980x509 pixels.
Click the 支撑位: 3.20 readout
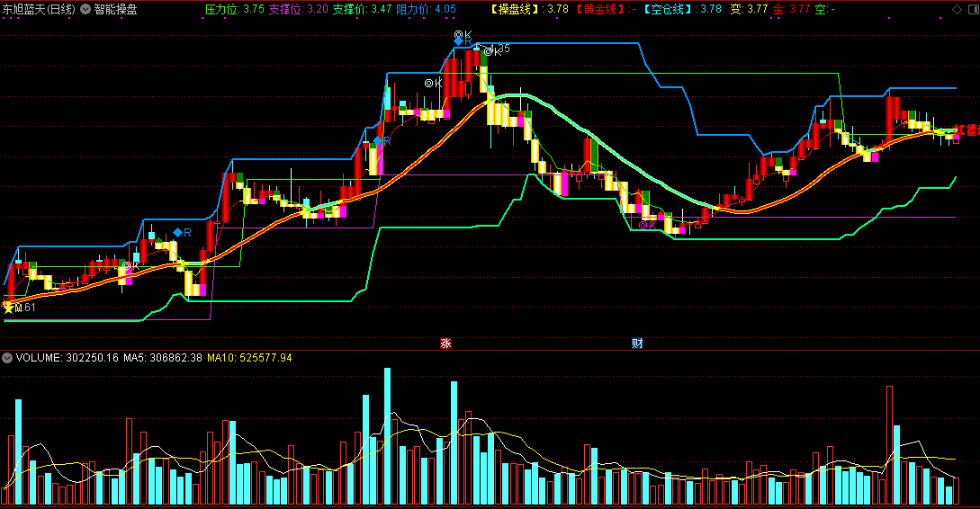[298, 9]
